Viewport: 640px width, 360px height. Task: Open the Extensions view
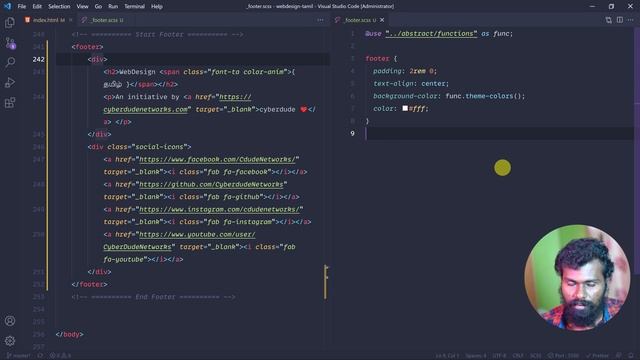10,102
